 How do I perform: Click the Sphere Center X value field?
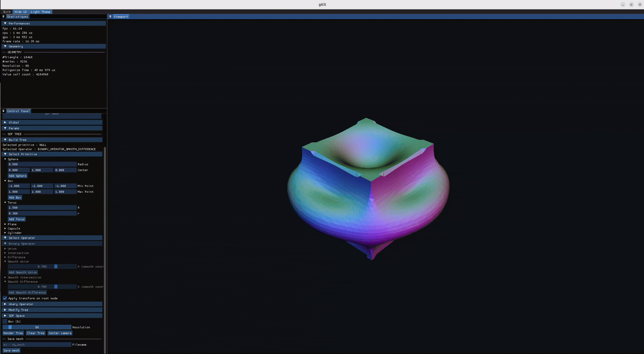tap(19, 170)
